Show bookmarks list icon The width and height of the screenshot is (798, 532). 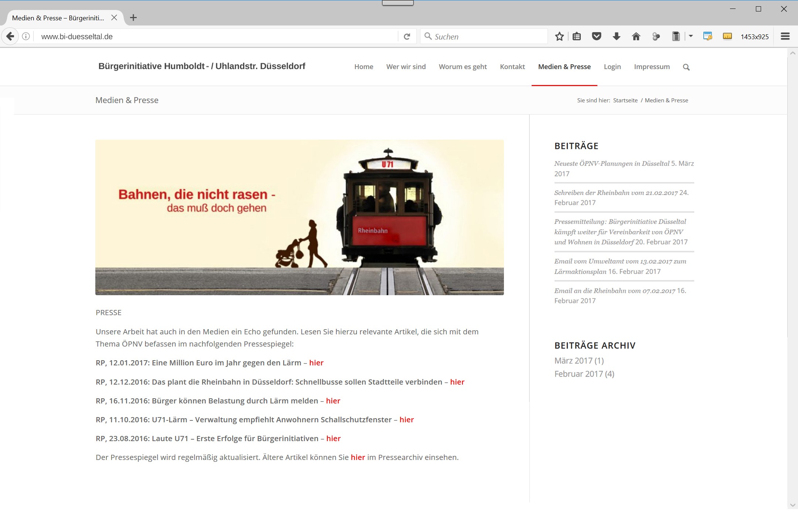[x=577, y=36]
